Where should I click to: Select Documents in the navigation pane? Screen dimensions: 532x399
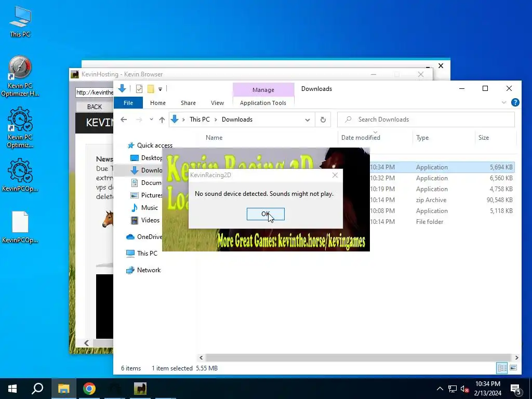click(x=148, y=182)
